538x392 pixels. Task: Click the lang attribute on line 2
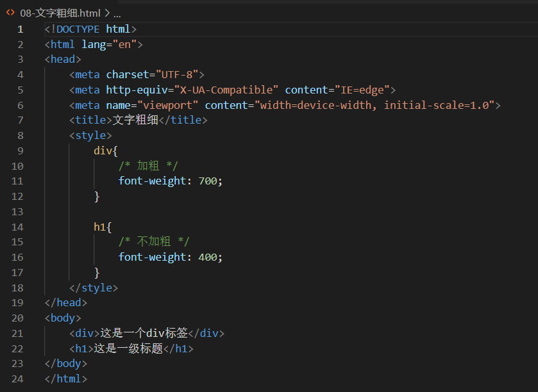94,45
